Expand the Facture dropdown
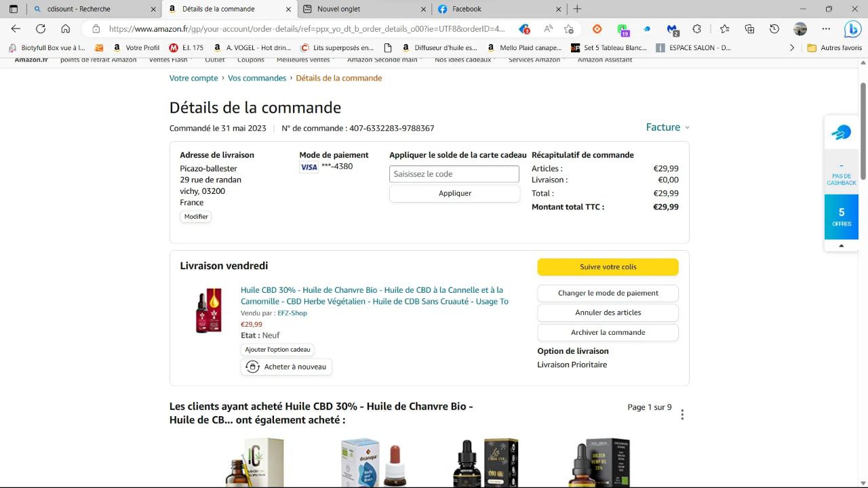 [x=668, y=127]
